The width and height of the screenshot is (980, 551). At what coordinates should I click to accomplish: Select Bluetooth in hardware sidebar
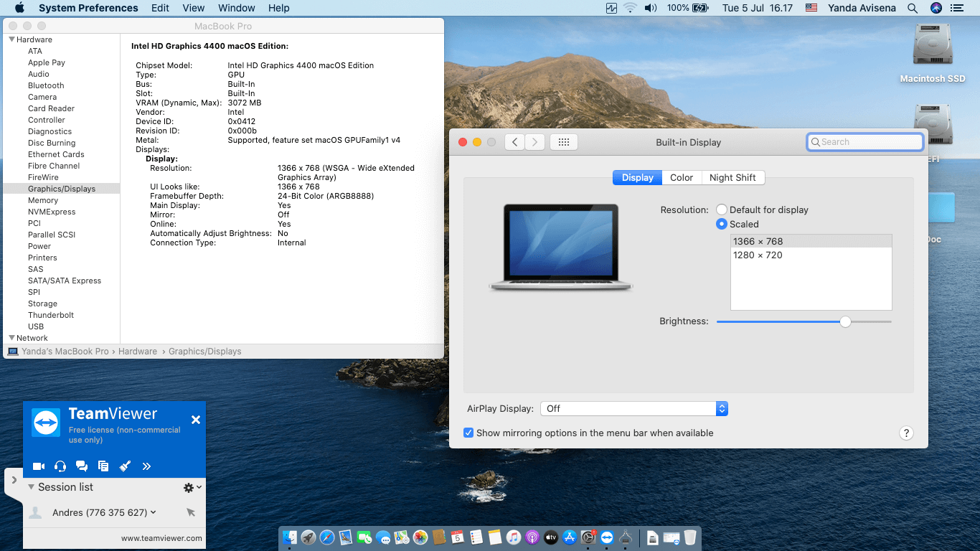point(46,85)
